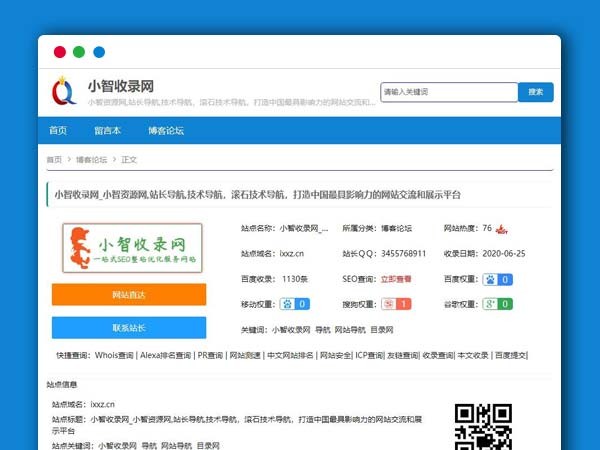Click the mobile weight paw badge
The height and width of the screenshot is (450, 600).
(x=295, y=304)
